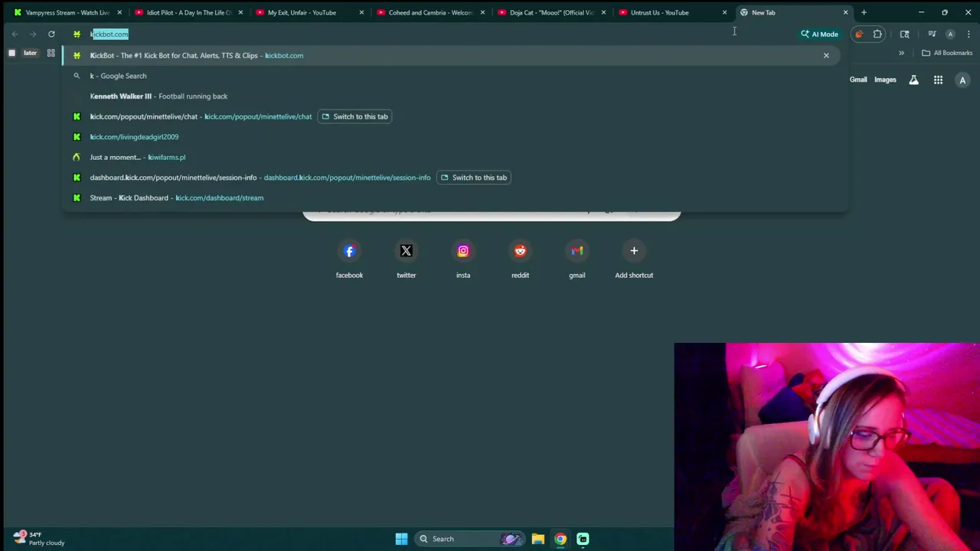The image size is (980, 551).
Task: Open Images link at top right
Action: coord(885,80)
